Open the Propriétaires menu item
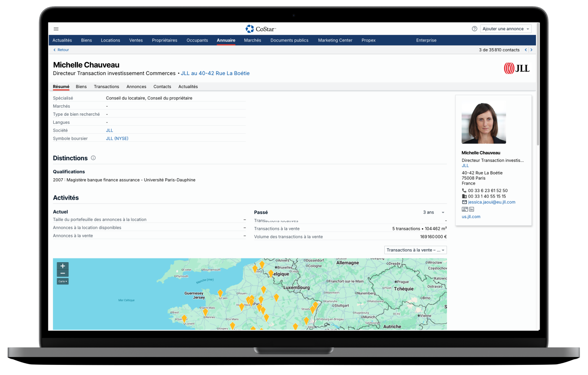 coord(165,40)
